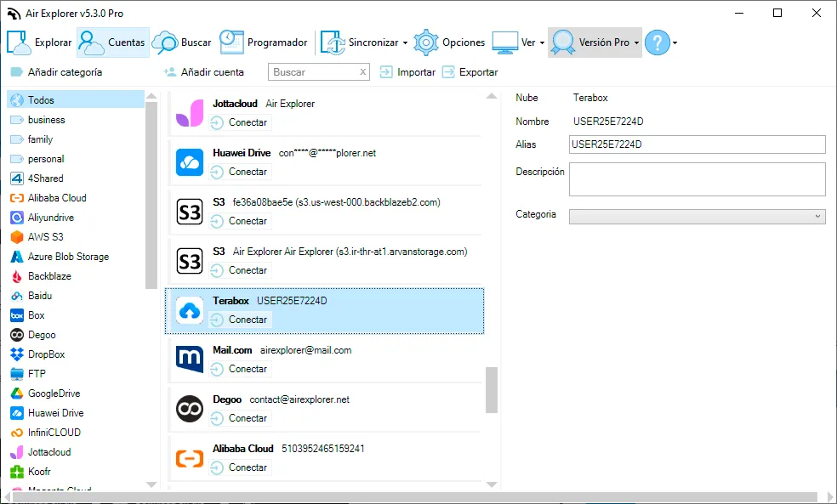Click the category list scroll-up arrow
Screen dimensions: 837x504
pos(151,96)
